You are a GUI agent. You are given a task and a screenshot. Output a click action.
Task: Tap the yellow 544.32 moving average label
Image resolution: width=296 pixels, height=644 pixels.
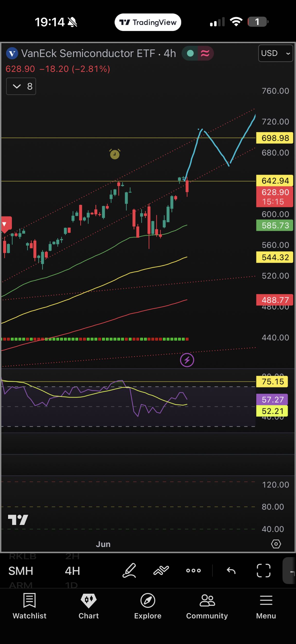(275, 257)
